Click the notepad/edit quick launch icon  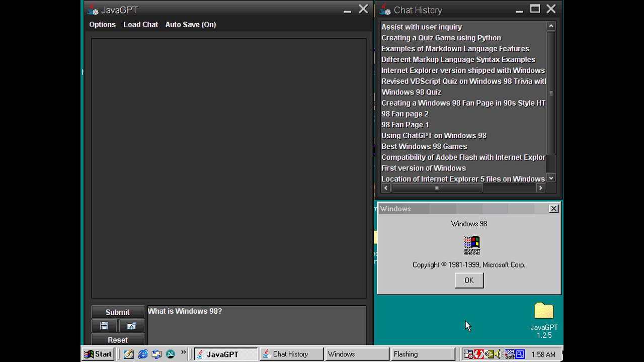[x=129, y=354]
